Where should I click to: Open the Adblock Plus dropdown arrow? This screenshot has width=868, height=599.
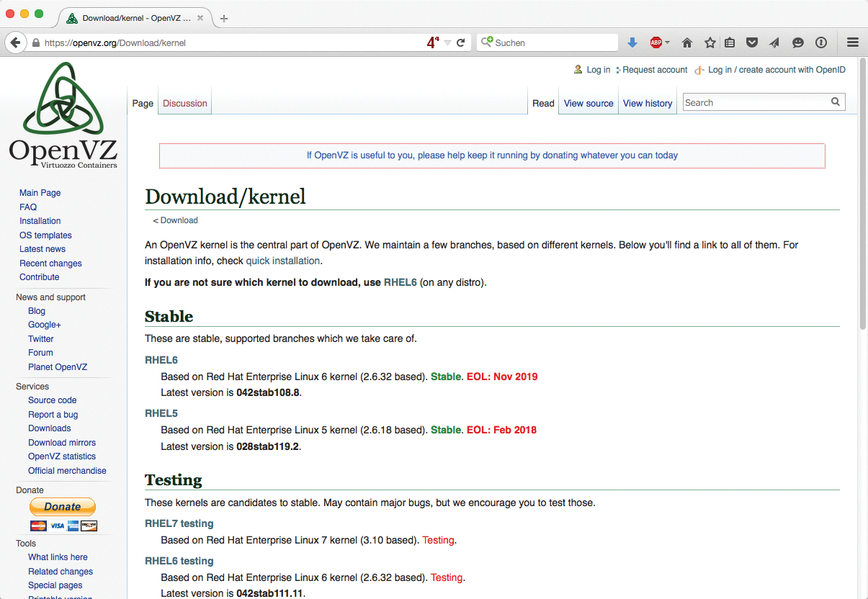tap(668, 42)
